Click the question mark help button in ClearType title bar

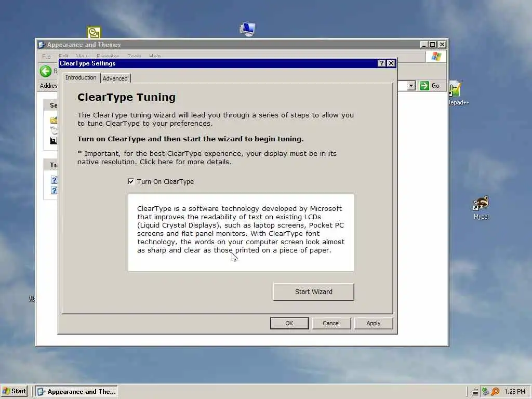point(381,63)
